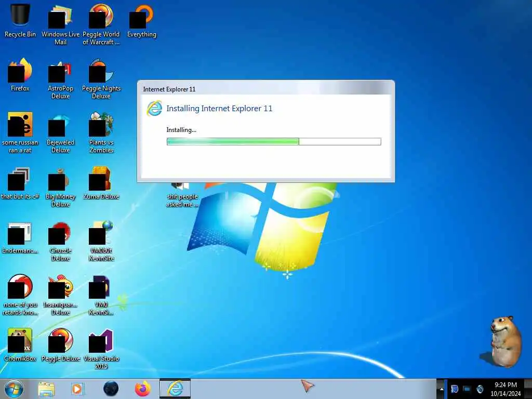
Task: Open Windows Live Mail desktop shortcut
Action: click(x=60, y=24)
